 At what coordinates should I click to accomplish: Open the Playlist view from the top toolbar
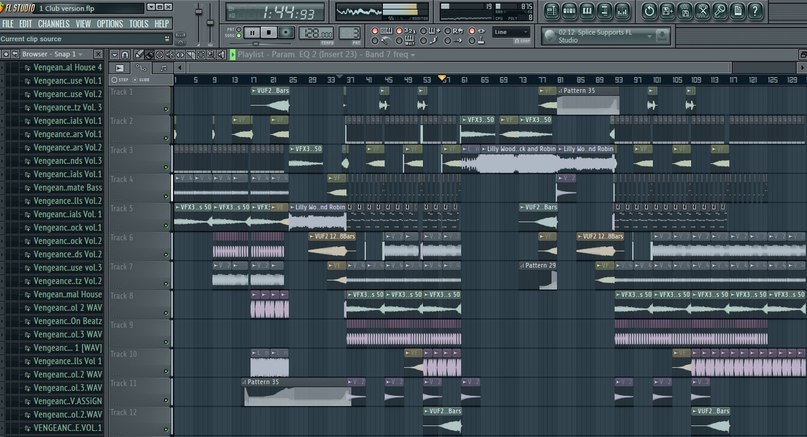click(x=552, y=11)
